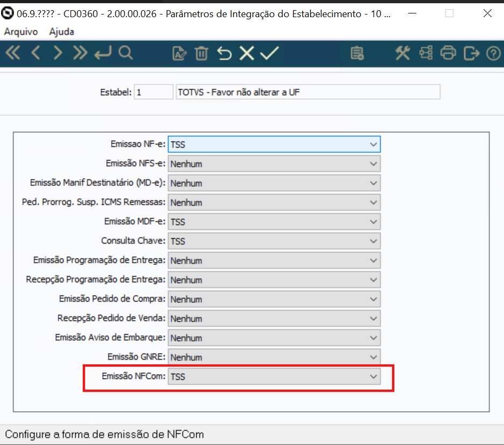Open the clipboard report icon
This screenshot has height=445, width=504.
[357, 53]
